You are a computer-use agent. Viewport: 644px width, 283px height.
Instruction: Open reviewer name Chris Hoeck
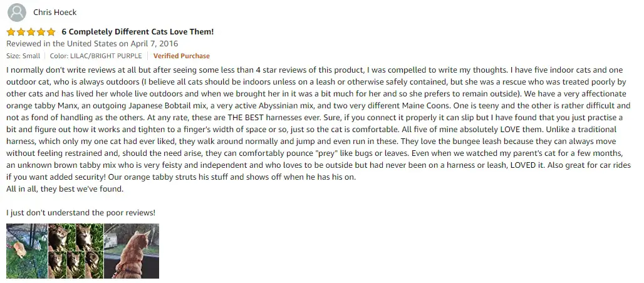(55, 13)
